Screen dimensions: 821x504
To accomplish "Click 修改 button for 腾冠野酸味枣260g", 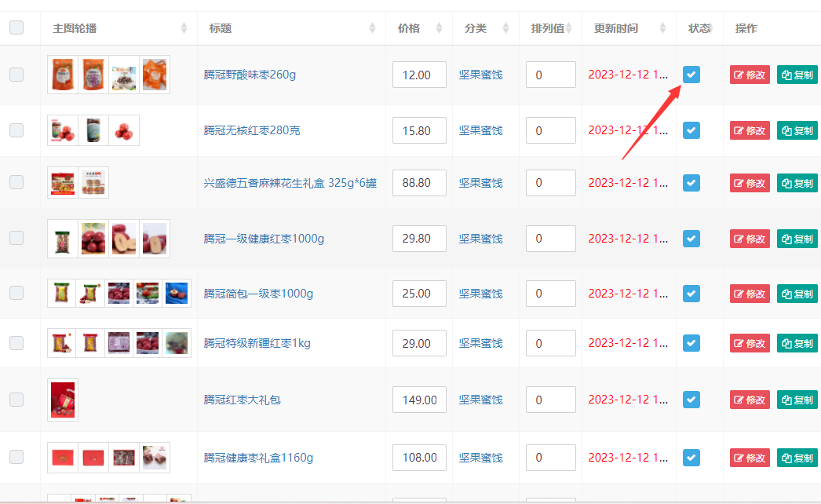I will (x=750, y=75).
